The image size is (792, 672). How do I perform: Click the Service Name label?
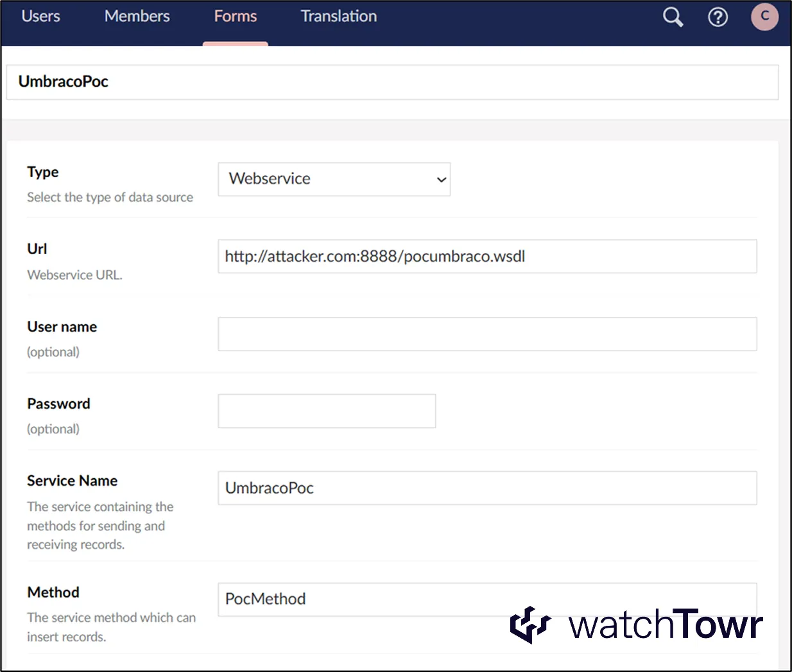(72, 481)
